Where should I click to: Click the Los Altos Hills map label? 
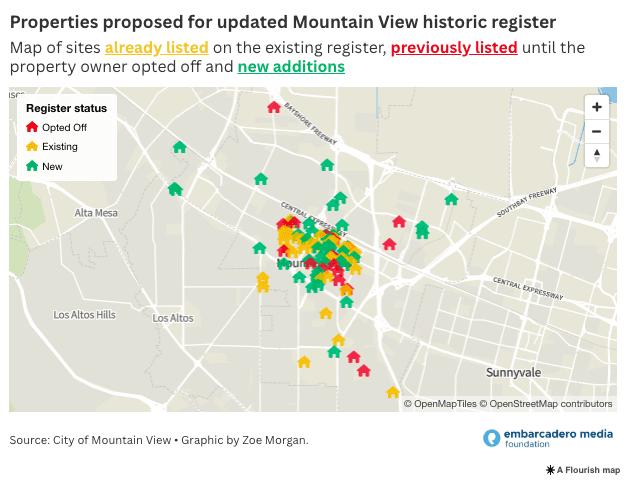point(85,315)
